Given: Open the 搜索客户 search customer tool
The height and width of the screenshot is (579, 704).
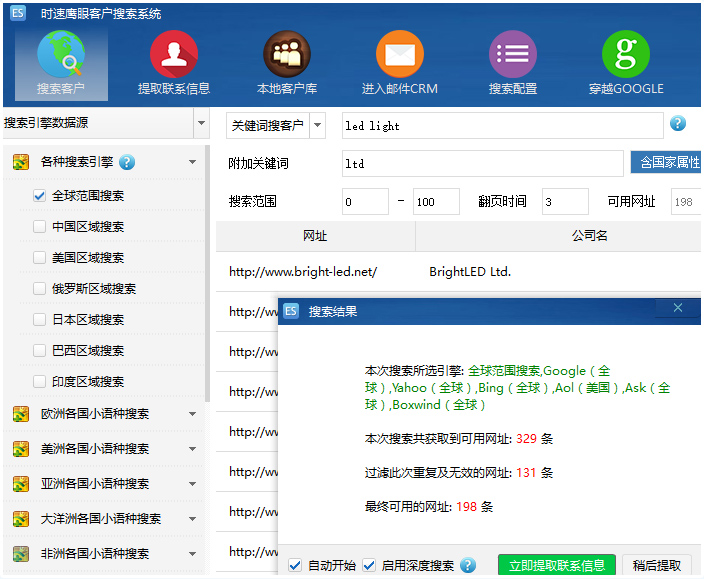Looking at the screenshot, I should coord(61,63).
